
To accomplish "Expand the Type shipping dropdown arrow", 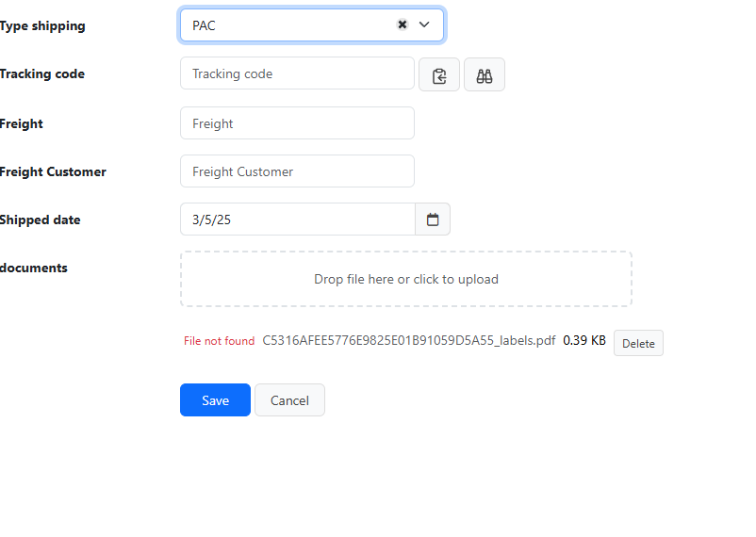I will (424, 24).
